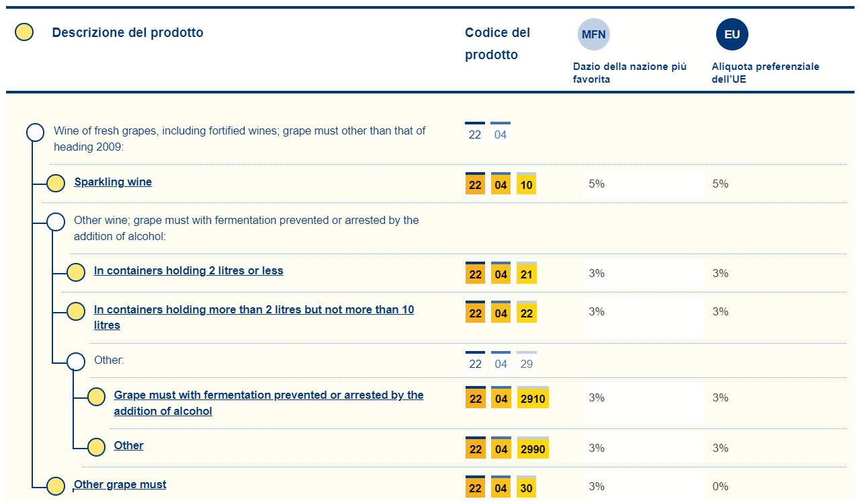Click yellow node beside Grape must with fermentation
This screenshot has width=868, height=501.
[x=97, y=397]
